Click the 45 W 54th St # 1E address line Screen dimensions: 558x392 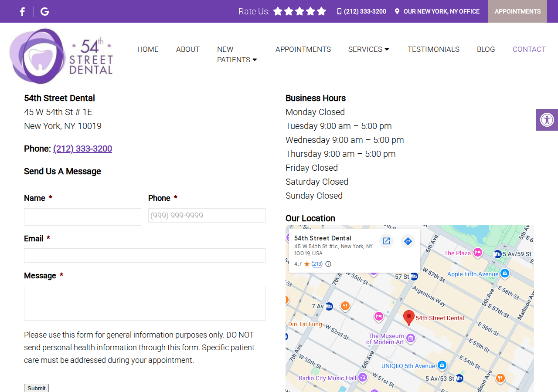point(58,112)
